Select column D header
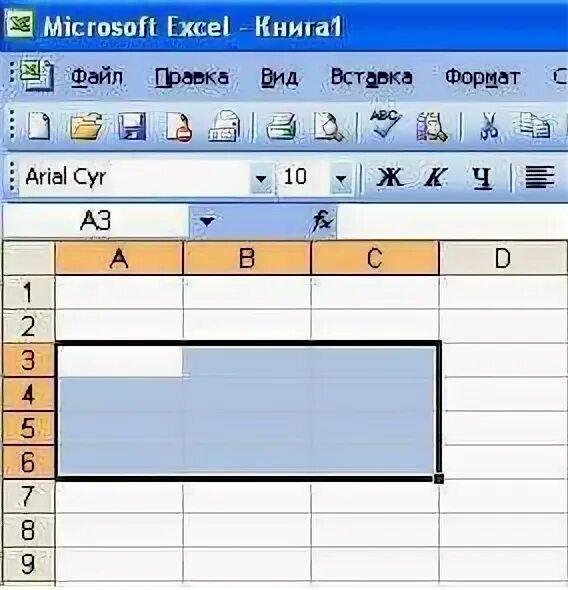568x590 pixels. pos(503,259)
